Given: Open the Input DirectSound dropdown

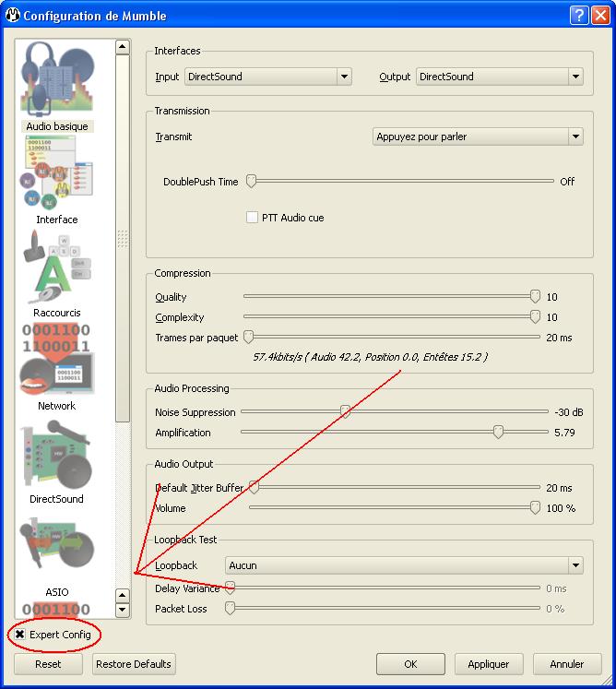Looking at the screenshot, I should click(x=268, y=77).
